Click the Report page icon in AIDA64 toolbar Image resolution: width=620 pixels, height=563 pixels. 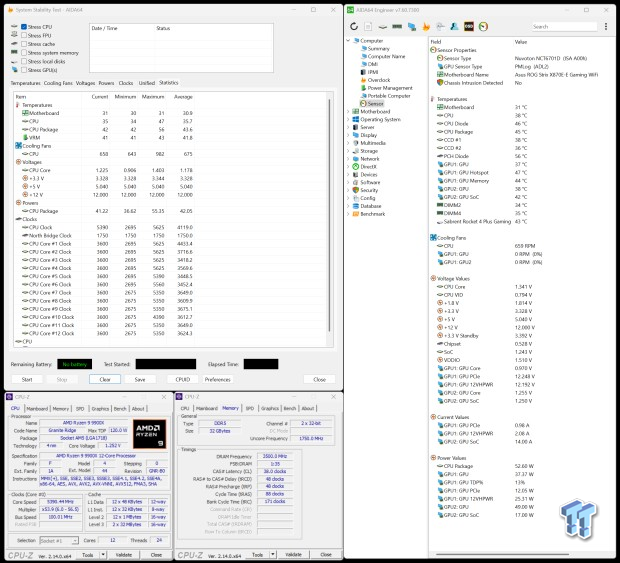coord(368,26)
